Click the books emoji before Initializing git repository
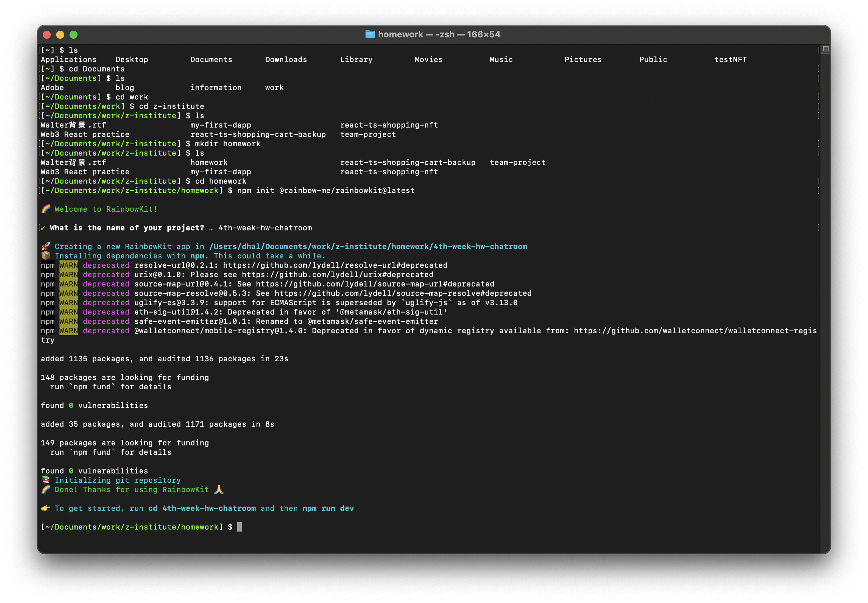This screenshot has height=603, width=868. 46,480
